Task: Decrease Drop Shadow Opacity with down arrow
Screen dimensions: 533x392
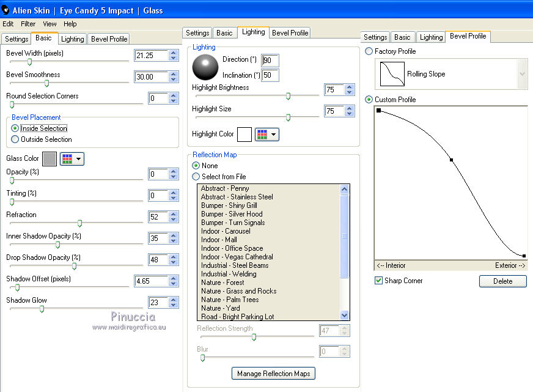Action: coord(174,262)
